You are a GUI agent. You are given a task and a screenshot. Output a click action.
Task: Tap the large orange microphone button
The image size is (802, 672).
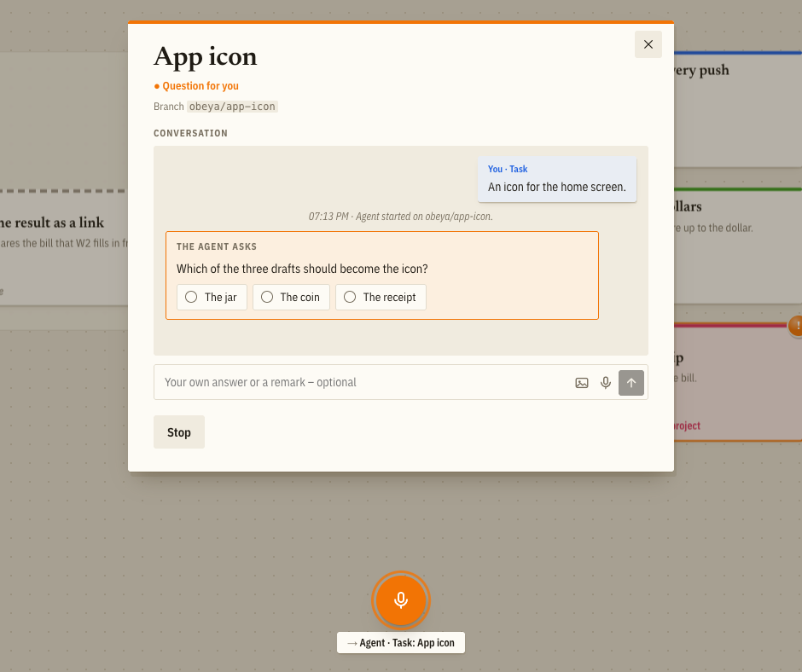(x=401, y=600)
